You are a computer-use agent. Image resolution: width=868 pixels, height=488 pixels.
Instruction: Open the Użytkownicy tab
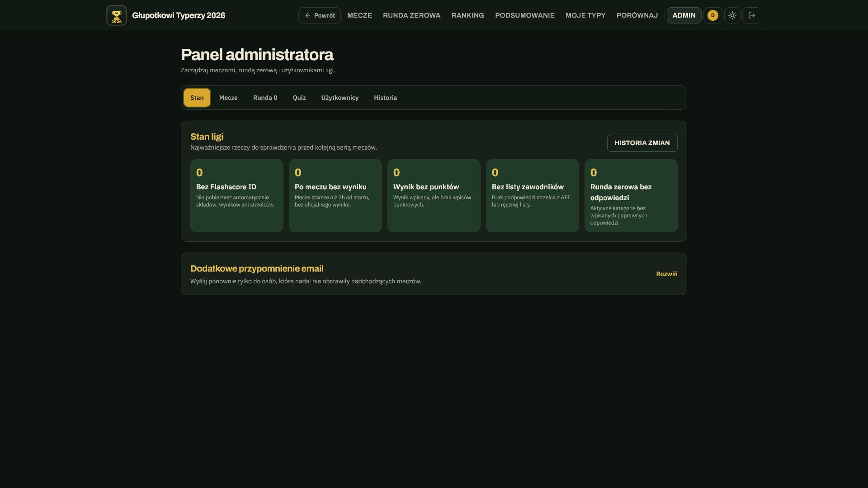(x=340, y=98)
